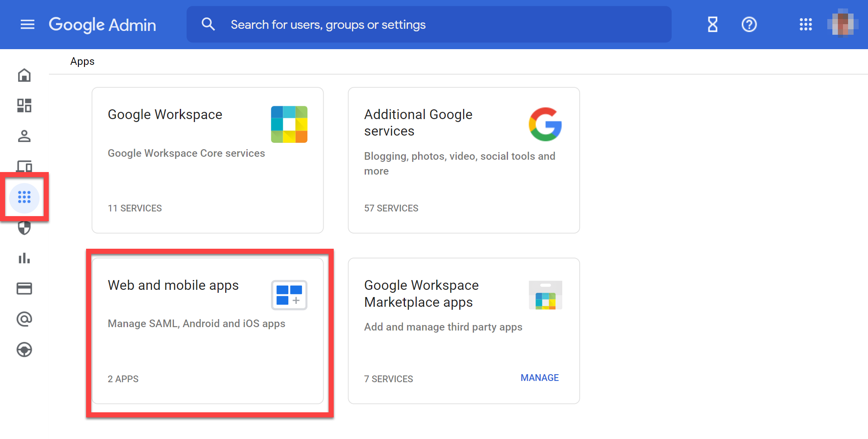The width and height of the screenshot is (868, 439).
Task: Click 'Google Workspace Core services' description
Action: pos(186,153)
